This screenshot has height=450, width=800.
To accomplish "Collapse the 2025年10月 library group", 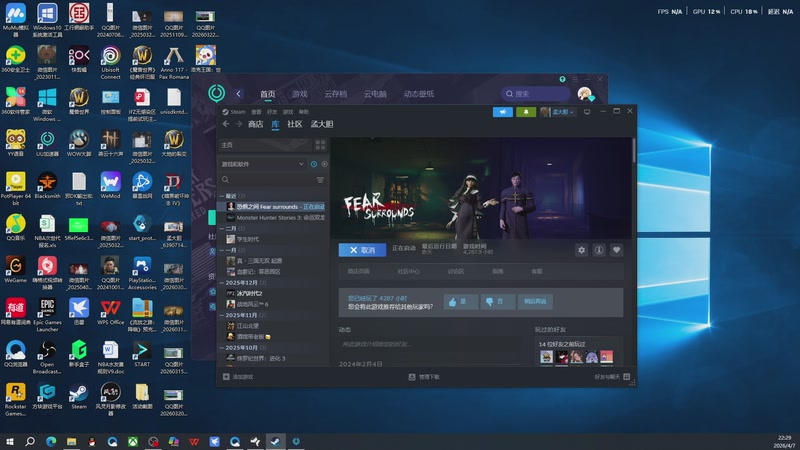I will click(x=222, y=348).
